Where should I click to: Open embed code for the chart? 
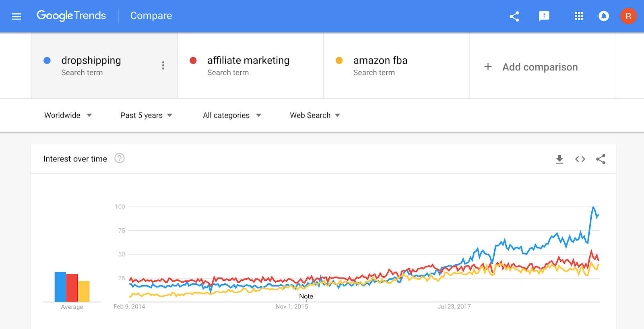580,159
